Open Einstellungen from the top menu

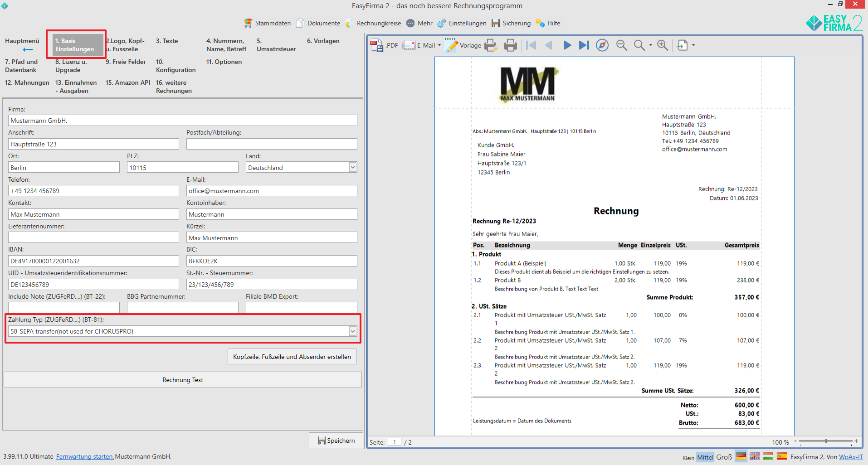(x=462, y=23)
